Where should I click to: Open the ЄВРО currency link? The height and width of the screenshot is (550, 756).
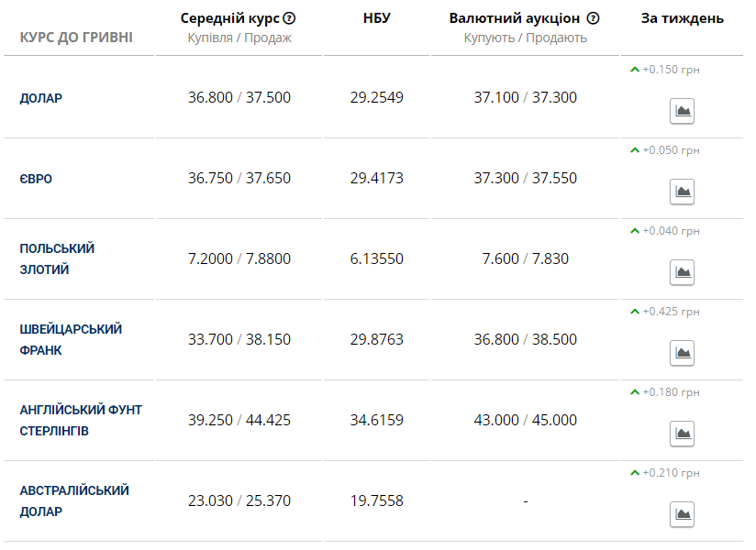pyautogui.click(x=36, y=179)
